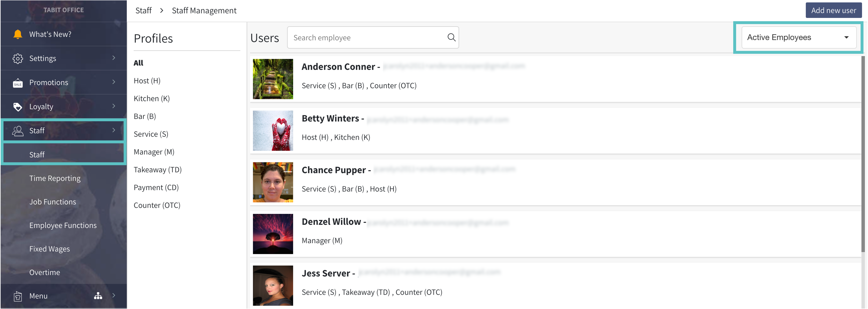Click the Menu clipboard icon

tap(18, 296)
